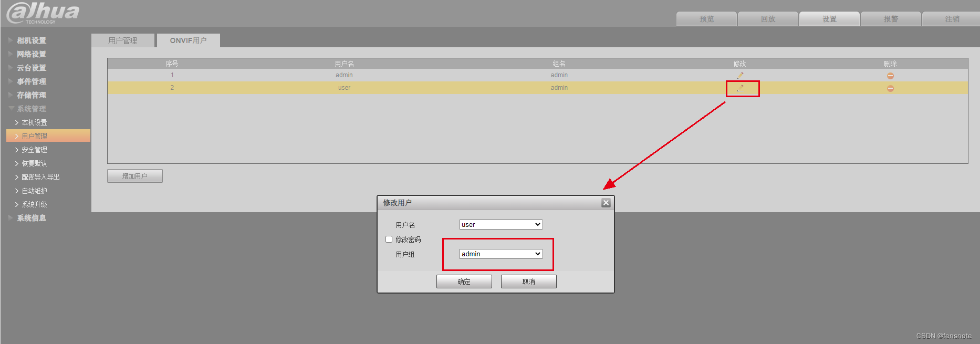Expand the 网络设置 menu section
Screen dimensions: 980x344
click(x=31, y=54)
